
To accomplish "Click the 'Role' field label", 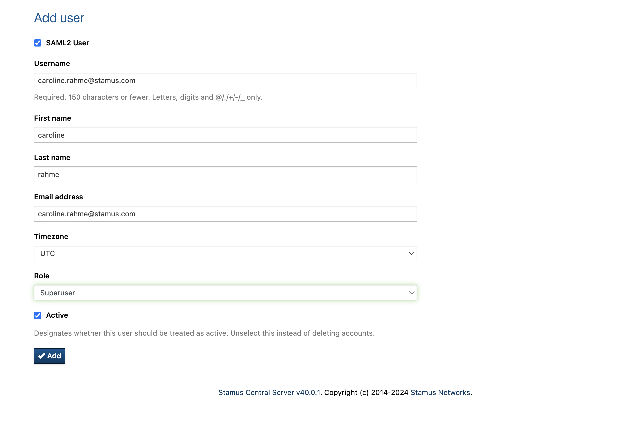I will (x=42, y=275).
